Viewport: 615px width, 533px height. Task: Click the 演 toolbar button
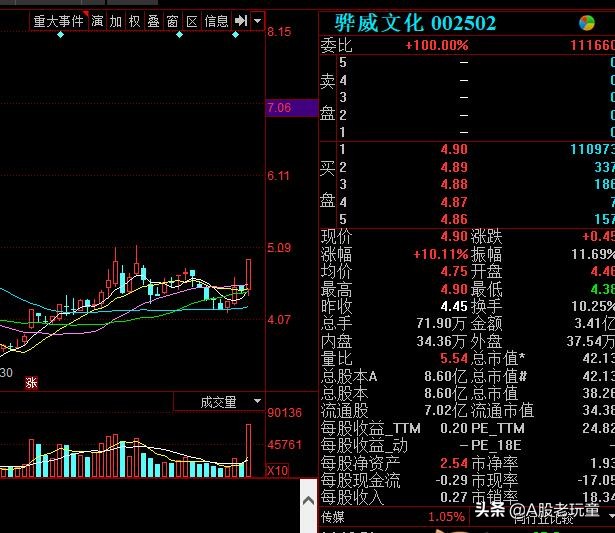pyautogui.click(x=97, y=21)
